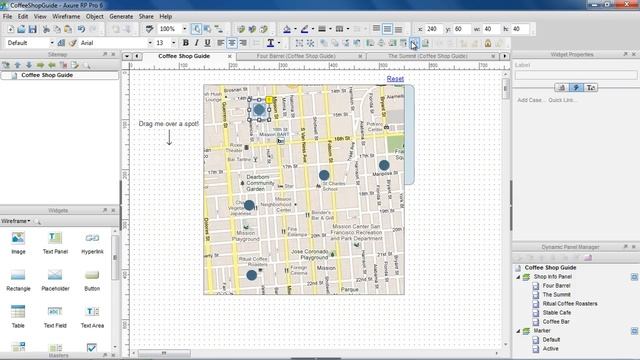Click Quick Link in Widget Properties
Image resolution: width=640 pixels, height=360 pixels.
(562, 100)
